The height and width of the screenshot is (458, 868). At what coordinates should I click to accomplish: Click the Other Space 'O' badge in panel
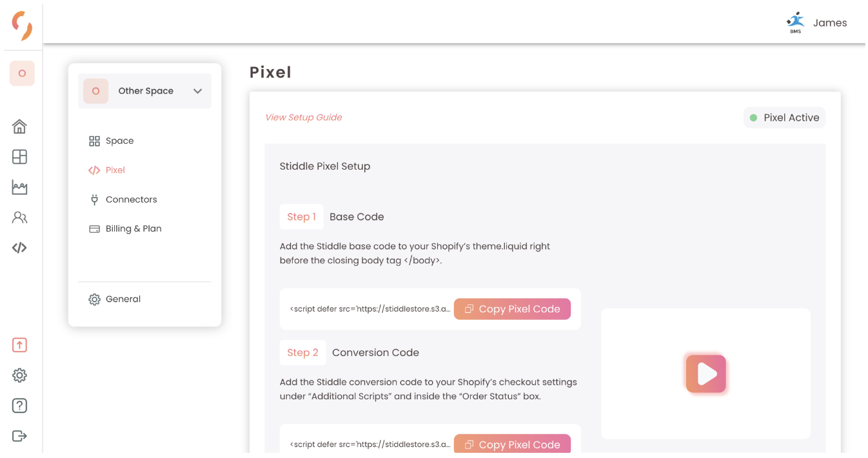tap(96, 91)
